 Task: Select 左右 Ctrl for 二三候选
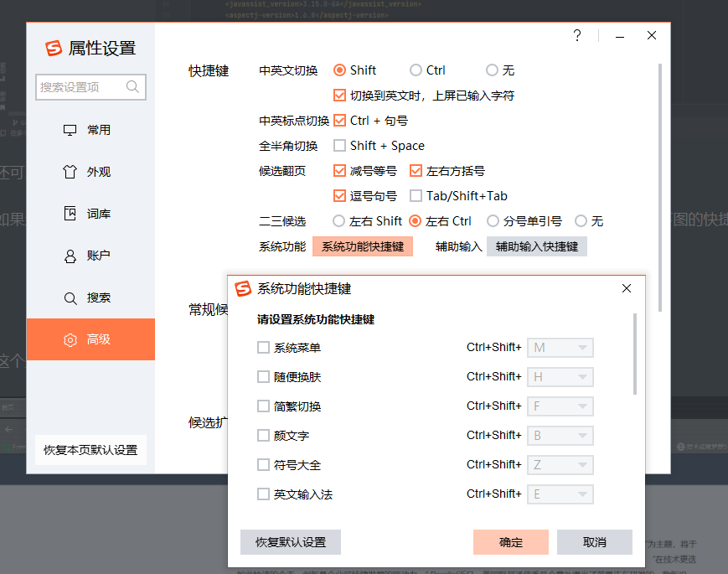tap(415, 220)
